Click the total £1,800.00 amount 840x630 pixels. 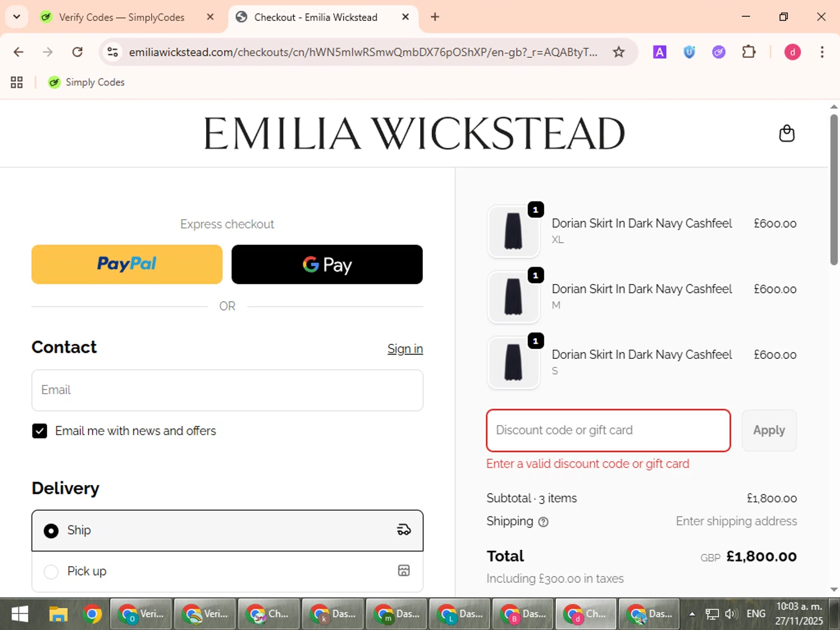tap(762, 557)
